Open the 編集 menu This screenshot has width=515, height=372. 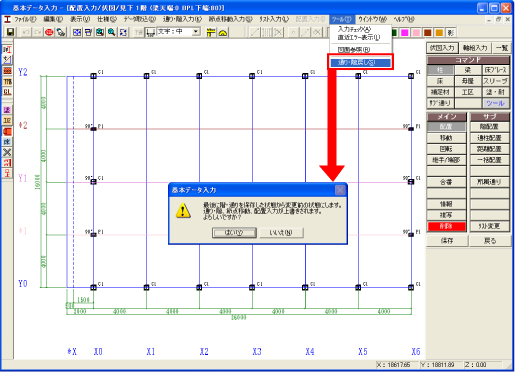tap(53, 19)
